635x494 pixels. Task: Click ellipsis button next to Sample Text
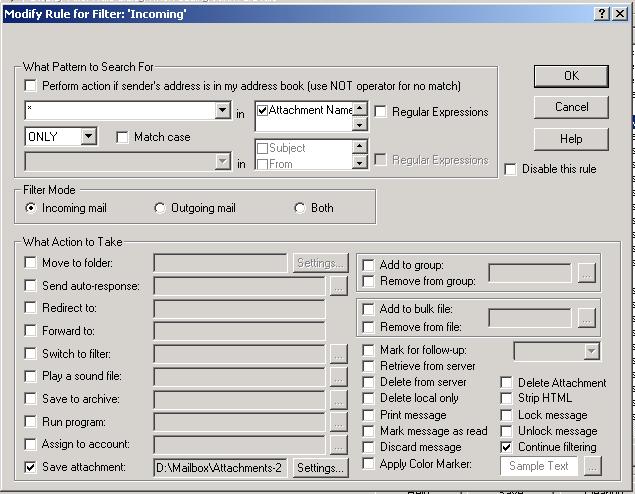click(x=593, y=466)
